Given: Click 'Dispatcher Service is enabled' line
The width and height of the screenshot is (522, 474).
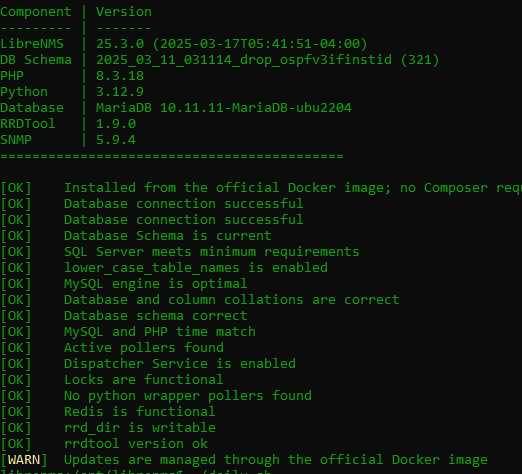Looking at the screenshot, I should (180, 364).
